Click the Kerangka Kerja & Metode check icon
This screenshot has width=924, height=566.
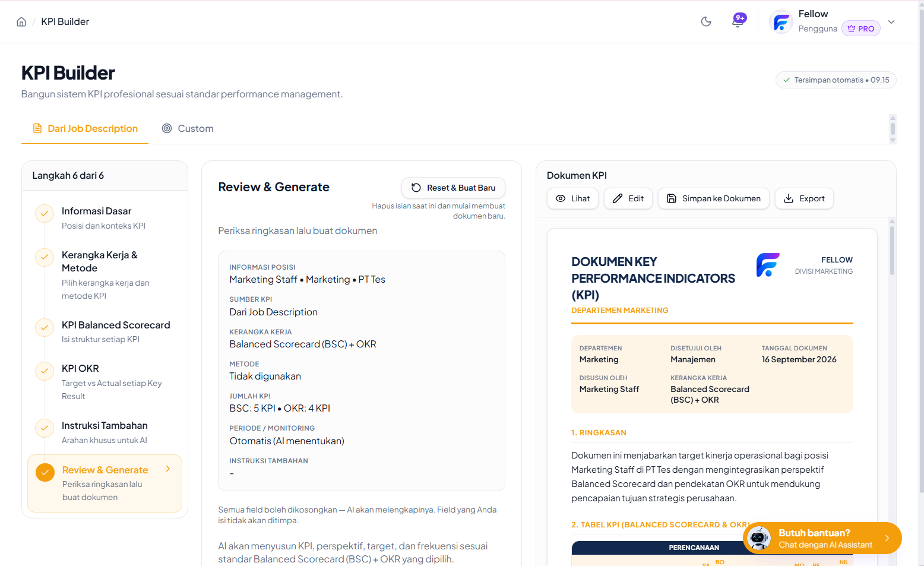click(45, 257)
